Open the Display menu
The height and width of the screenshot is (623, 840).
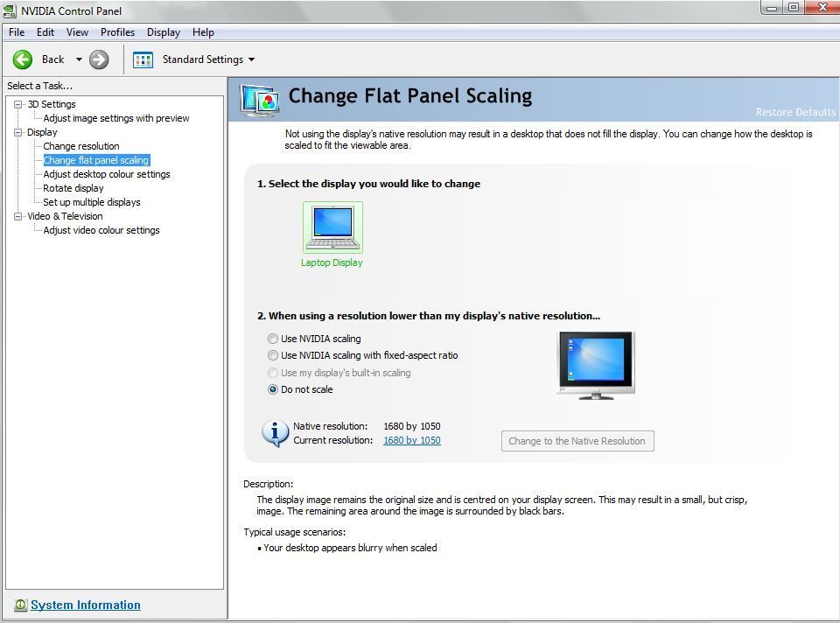(164, 32)
